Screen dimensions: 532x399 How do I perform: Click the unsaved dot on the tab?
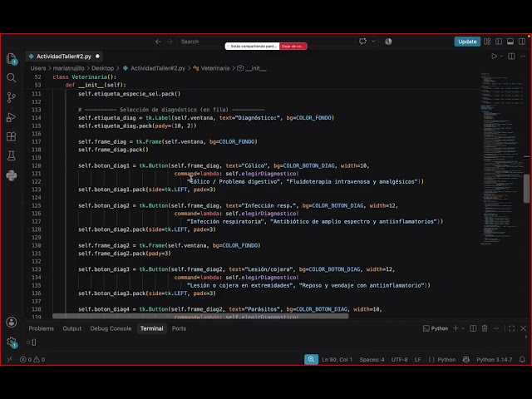coord(97,56)
